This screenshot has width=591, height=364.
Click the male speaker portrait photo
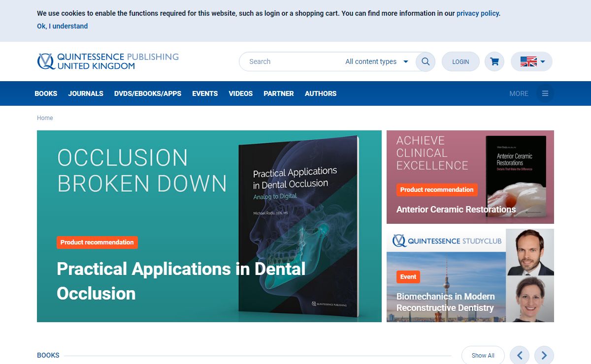[530, 252]
